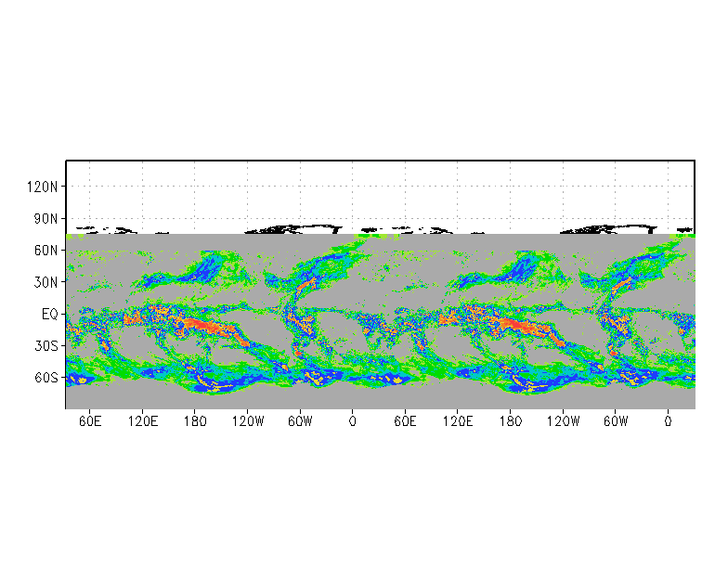
Task: Click the leftmost 60W longitude label
Action: pos(300,421)
